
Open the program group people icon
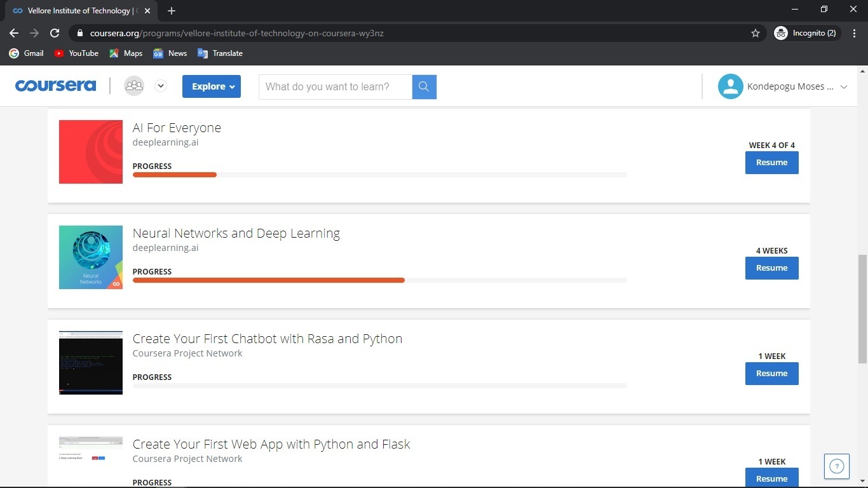134,86
